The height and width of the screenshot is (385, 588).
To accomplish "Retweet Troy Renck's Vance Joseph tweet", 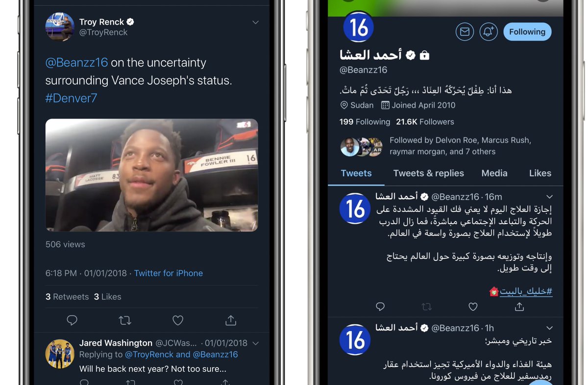I will coord(125,320).
